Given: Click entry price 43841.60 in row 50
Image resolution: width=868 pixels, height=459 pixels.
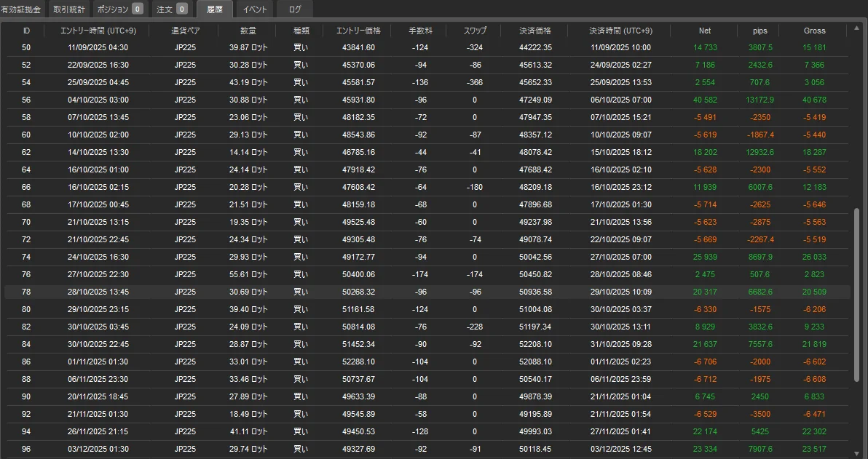Looking at the screenshot, I should 358,47.
